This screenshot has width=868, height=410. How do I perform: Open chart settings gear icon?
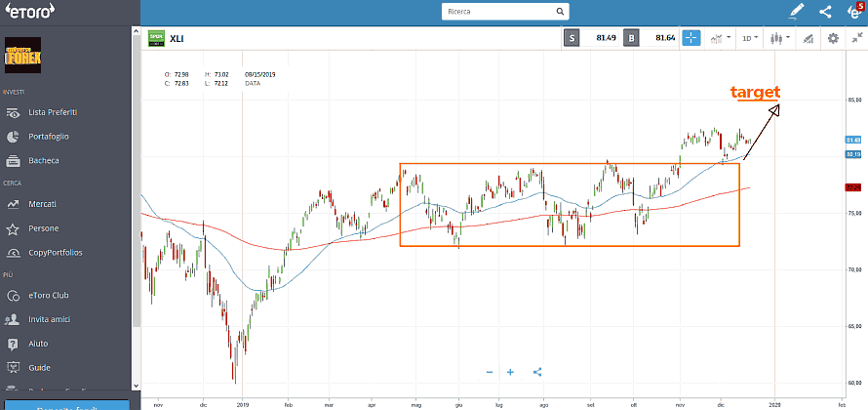coord(833,38)
